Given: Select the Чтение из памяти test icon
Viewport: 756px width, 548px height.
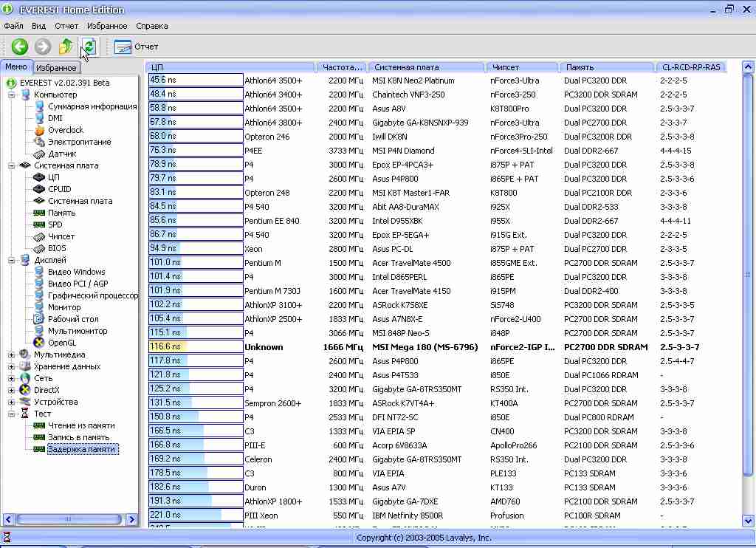Looking at the screenshot, I should [x=39, y=426].
